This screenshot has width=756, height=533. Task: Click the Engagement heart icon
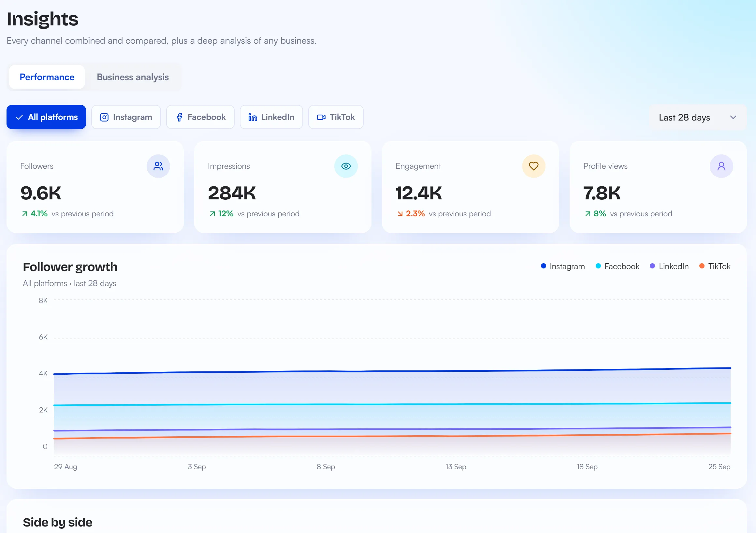pos(534,166)
